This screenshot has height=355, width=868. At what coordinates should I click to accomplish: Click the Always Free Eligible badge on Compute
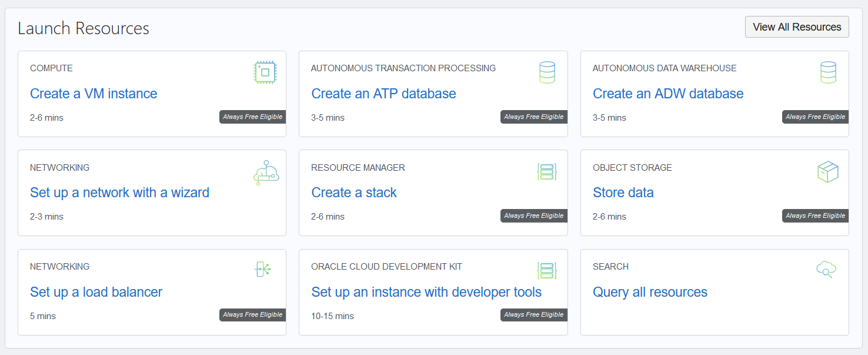(252, 117)
